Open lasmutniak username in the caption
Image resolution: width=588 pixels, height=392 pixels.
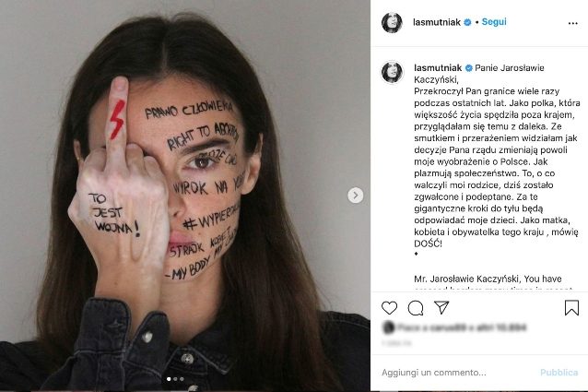click(x=438, y=68)
